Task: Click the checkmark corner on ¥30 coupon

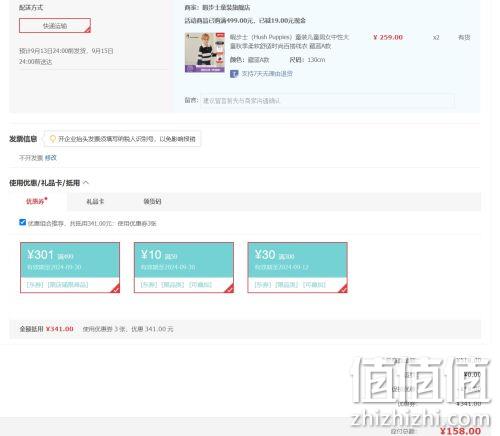Action: pos(343,289)
